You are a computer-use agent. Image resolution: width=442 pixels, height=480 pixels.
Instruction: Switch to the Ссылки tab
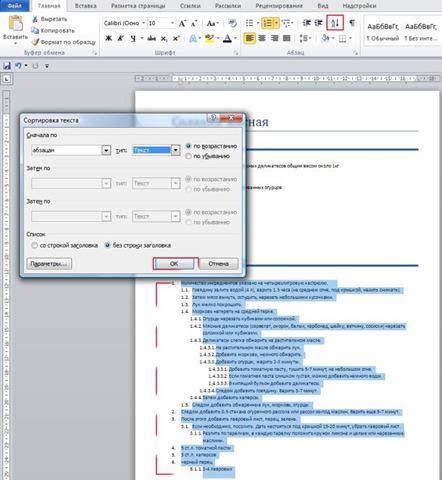pos(190,6)
